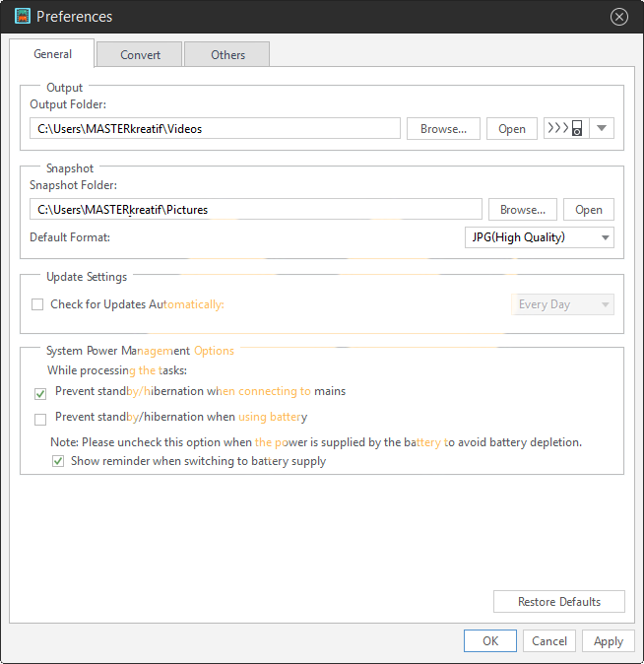This screenshot has height=664, width=644.
Task: Click the Cancel button
Action: (x=549, y=640)
